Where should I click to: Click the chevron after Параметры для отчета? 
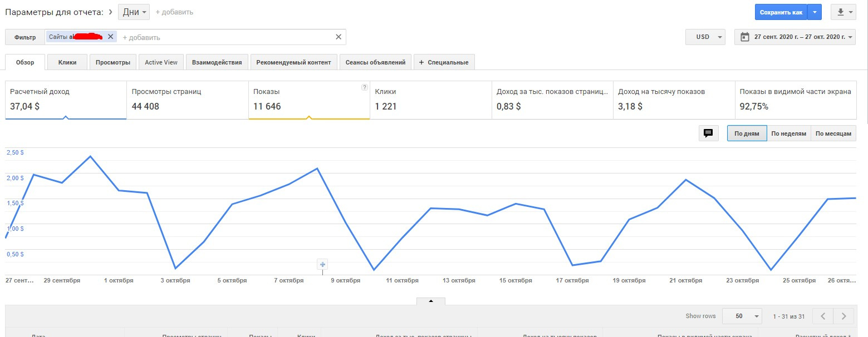[111, 12]
